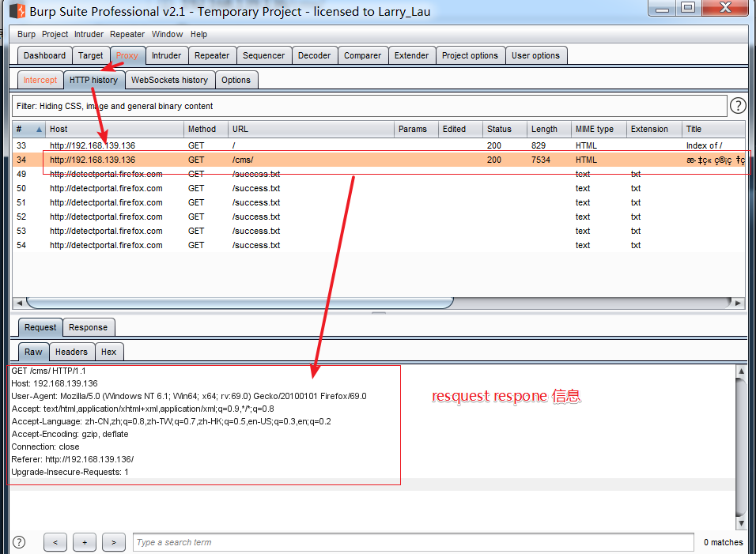756x554 pixels.
Task: Click the sort arrow in the # column
Action: pos(39,129)
